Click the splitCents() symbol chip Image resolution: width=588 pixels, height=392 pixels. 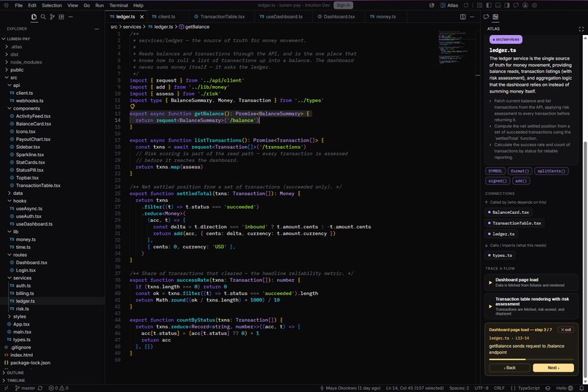pyautogui.click(x=552, y=171)
